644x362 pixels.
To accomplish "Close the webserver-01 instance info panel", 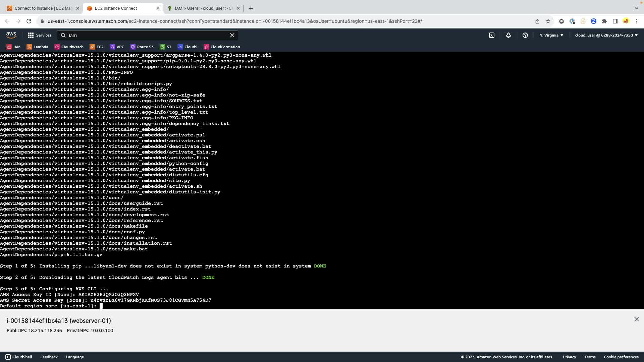I will 636,319.
